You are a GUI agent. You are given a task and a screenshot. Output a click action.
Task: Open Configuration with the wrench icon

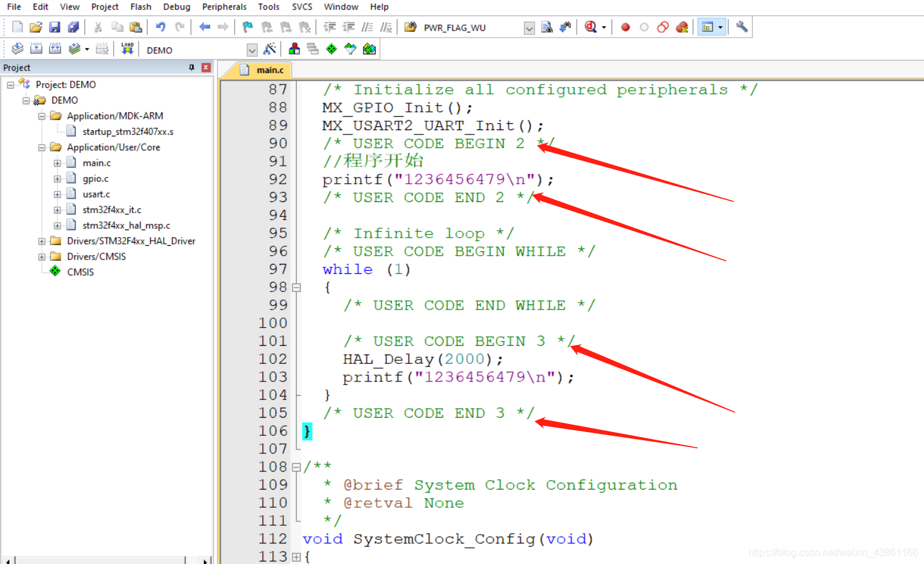(742, 27)
